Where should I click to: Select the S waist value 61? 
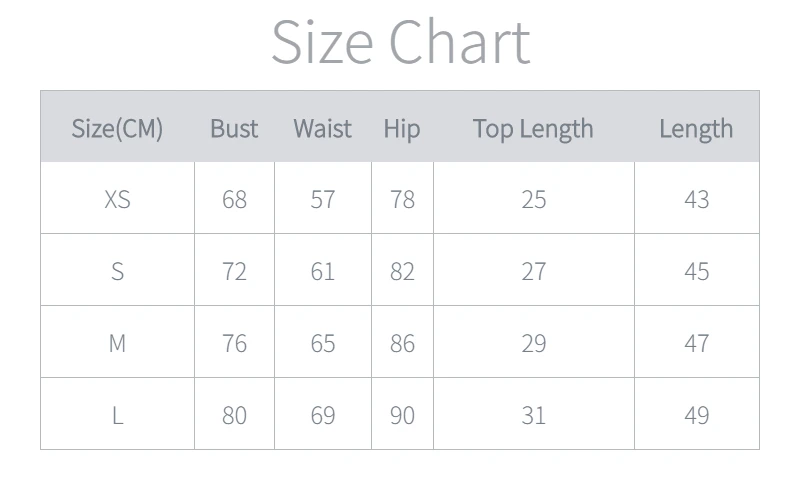pyautogui.click(x=322, y=271)
